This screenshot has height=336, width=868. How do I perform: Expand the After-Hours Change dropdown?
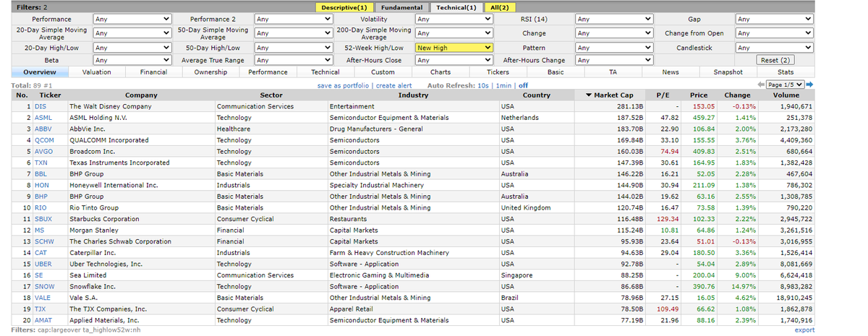pos(615,61)
